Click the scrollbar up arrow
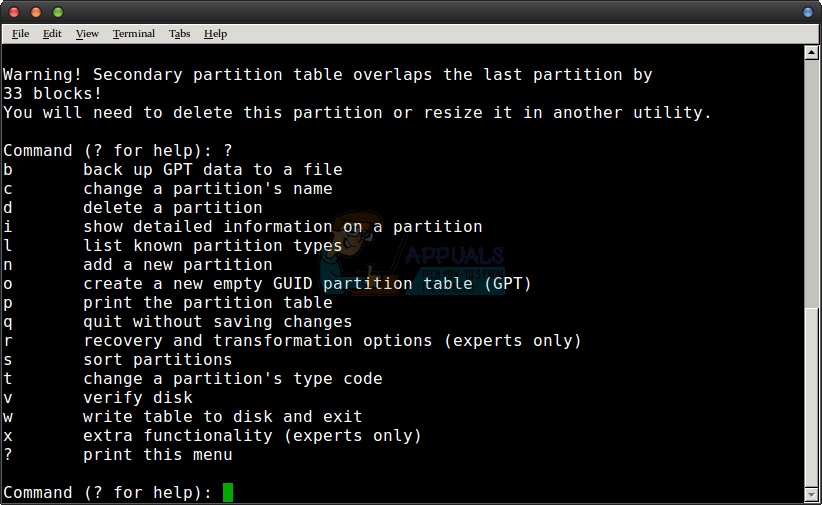The image size is (822, 505). pyautogui.click(x=812, y=53)
